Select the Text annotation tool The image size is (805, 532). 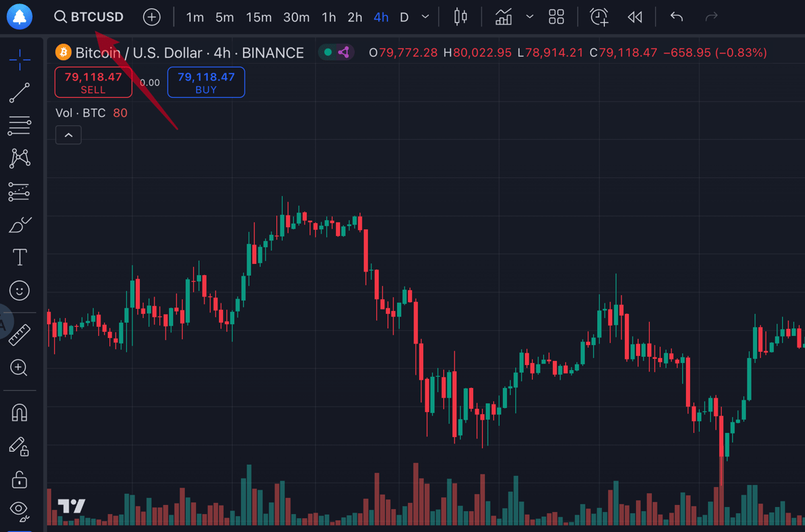coord(19,258)
